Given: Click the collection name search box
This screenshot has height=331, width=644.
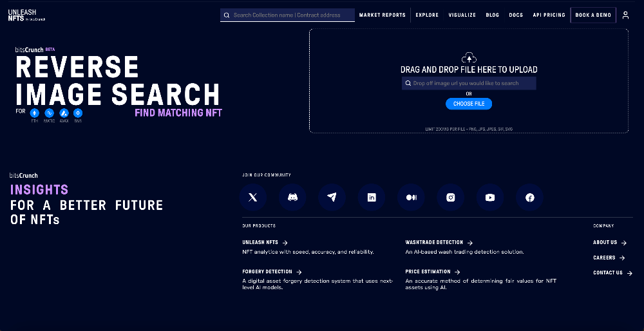Looking at the screenshot, I should pos(291,15).
